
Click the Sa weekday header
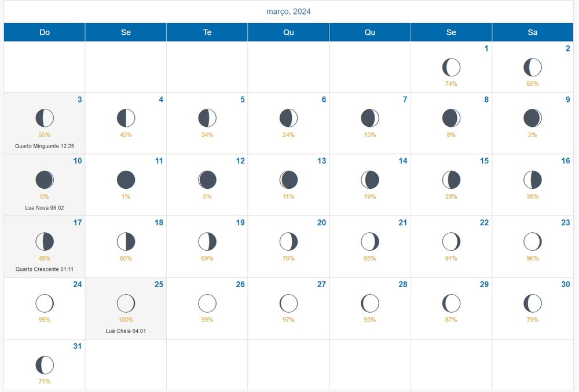click(533, 32)
